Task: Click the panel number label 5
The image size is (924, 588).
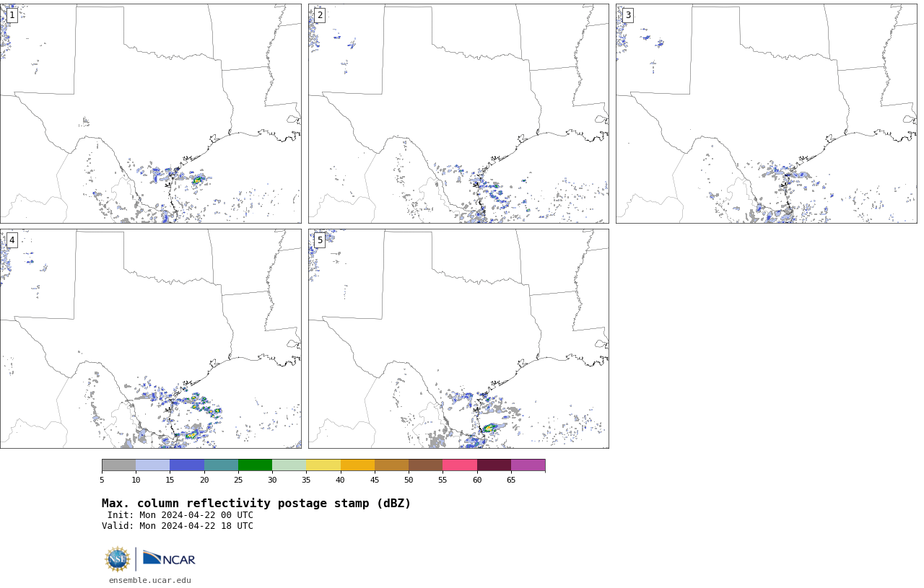Action: [x=320, y=240]
